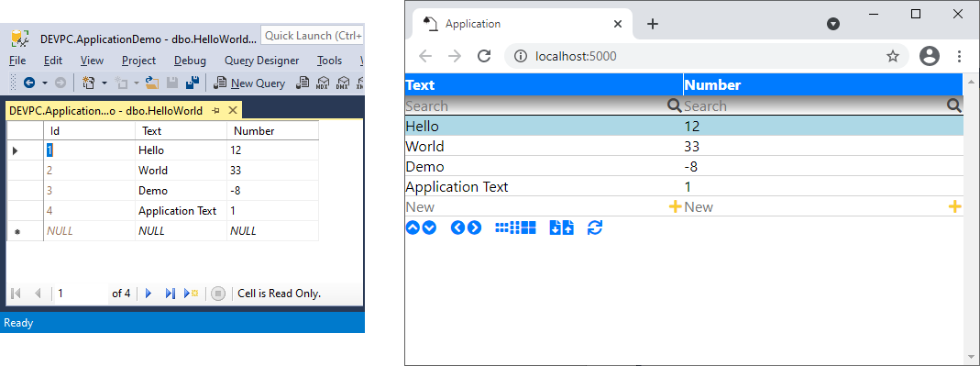This screenshot has height=366, width=980.
Task: Click the Open File folder icon
Action: coord(152,83)
